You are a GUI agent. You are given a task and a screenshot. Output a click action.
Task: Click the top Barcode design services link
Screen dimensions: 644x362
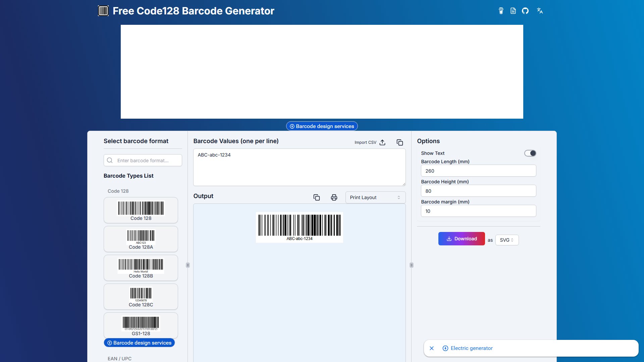(x=322, y=126)
